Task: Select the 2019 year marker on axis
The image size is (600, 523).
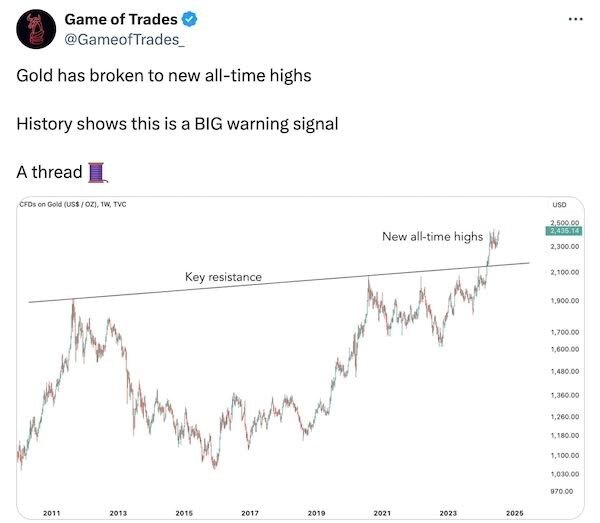Action: point(316,513)
